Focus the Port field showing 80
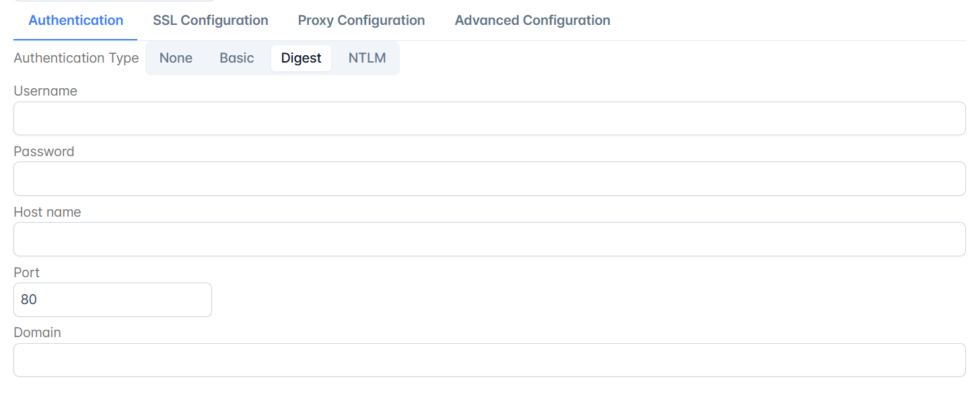Screen dimensions: 980x401 112,299
